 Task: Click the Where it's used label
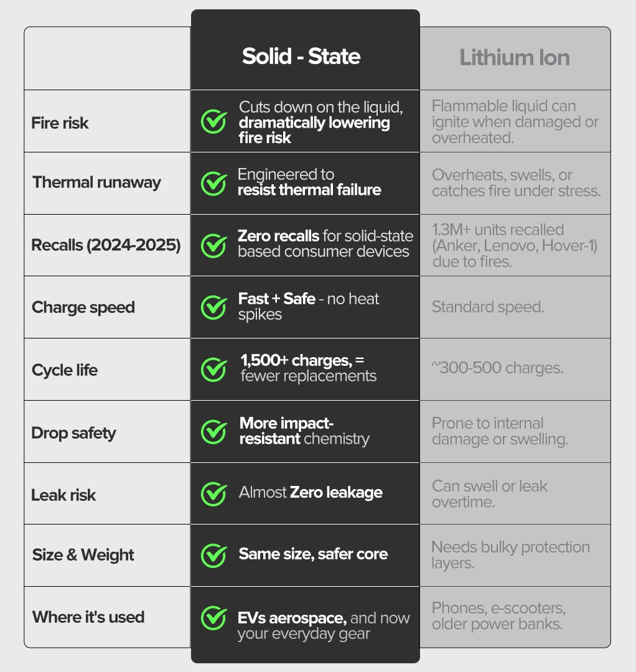[88, 617]
